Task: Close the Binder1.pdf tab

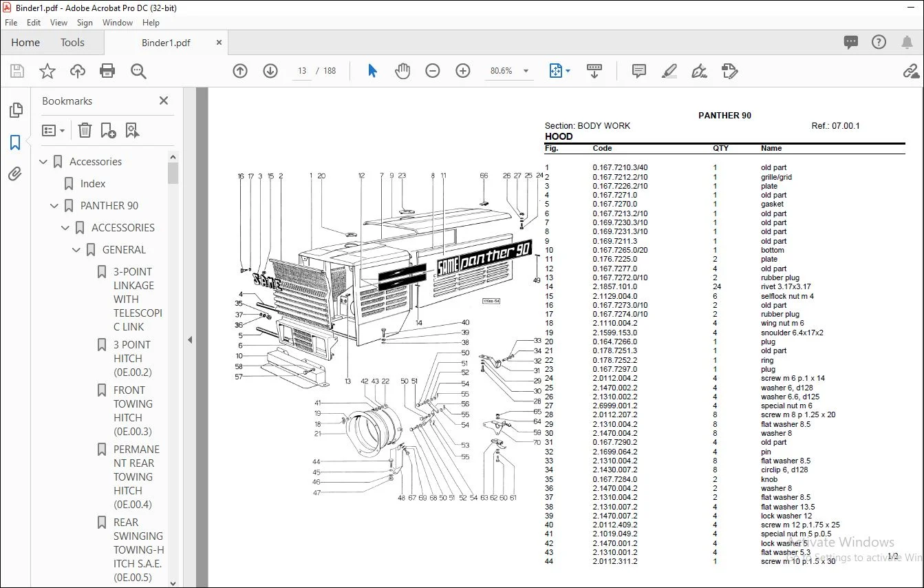Action: [219, 43]
